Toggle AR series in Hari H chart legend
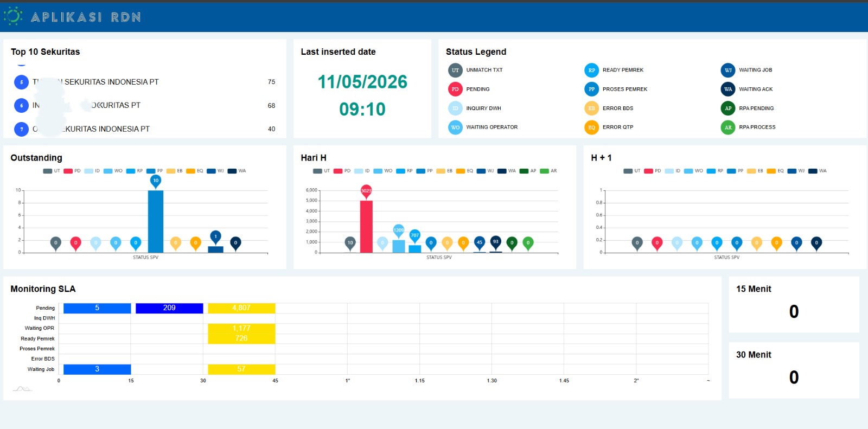This screenshot has width=868, height=429. pos(548,171)
